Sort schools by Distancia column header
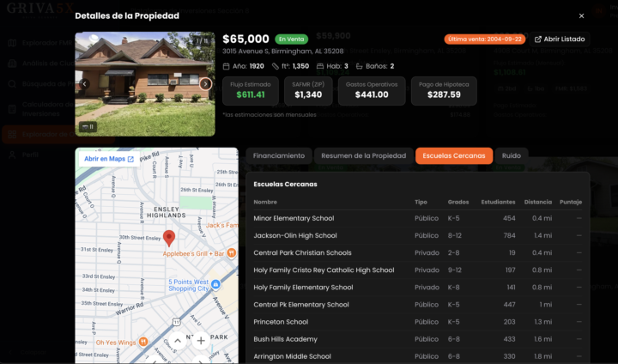This screenshot has width=618, height=364. [x=538, y=202]
